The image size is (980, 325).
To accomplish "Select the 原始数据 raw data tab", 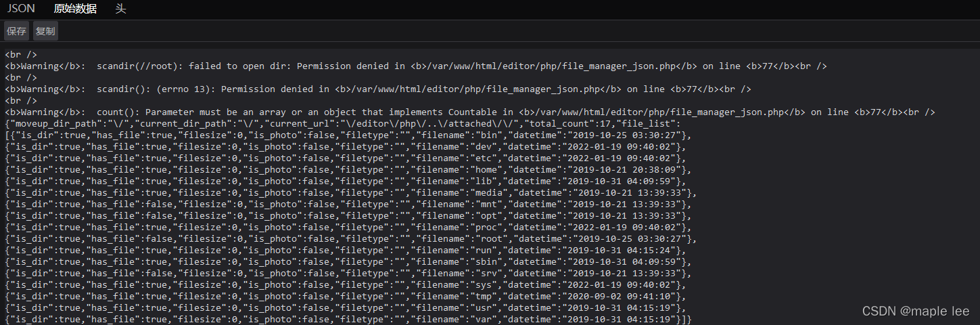I will (x=75, y=9).
